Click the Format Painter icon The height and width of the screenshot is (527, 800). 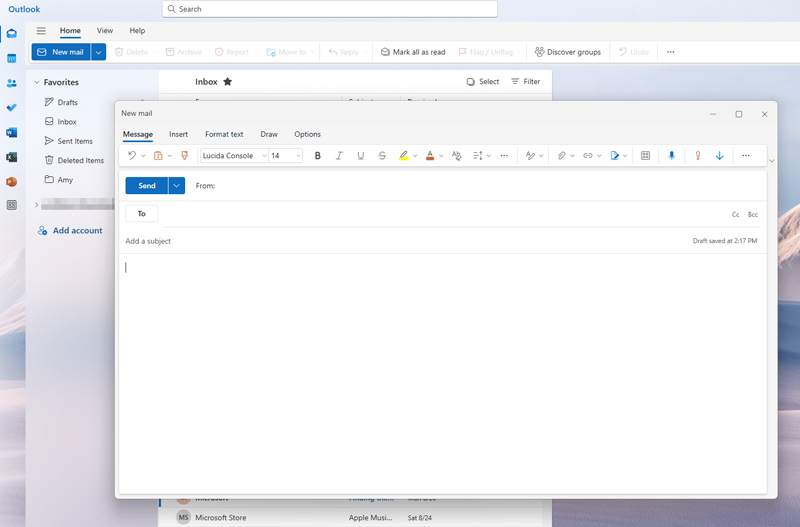(x=184, y=156)
